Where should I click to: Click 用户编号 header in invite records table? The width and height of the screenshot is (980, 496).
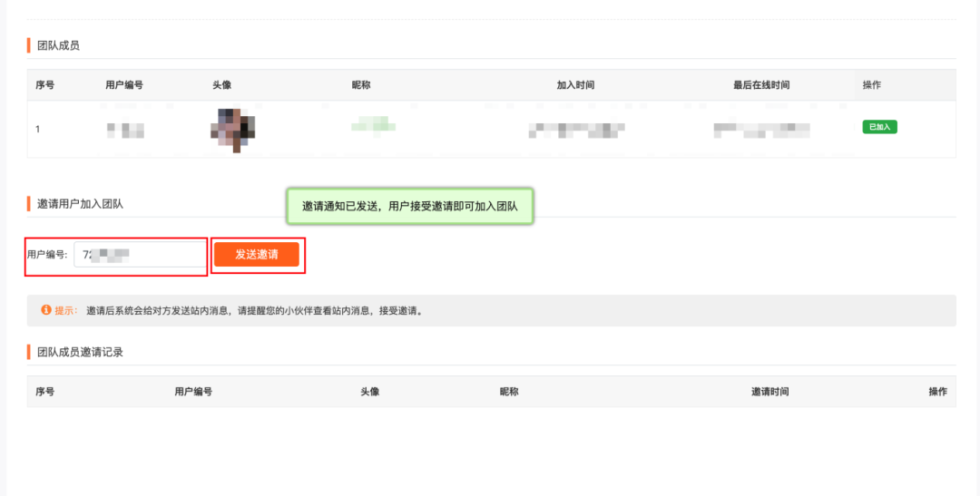(x=193, y=392)
